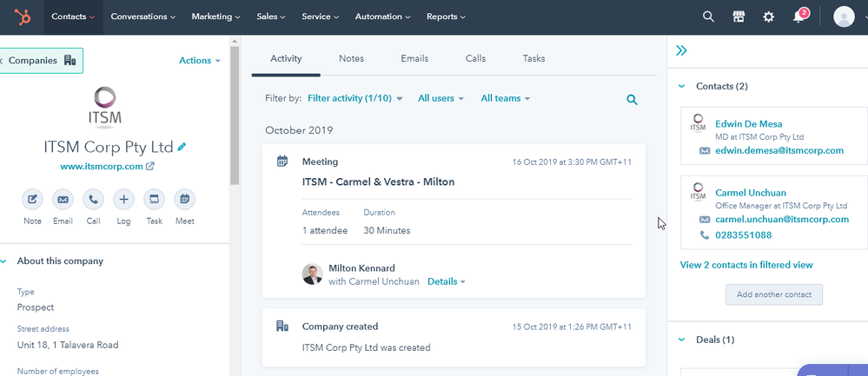
Task: Call phone number 0283551088
Action: (x=744, y=235)
